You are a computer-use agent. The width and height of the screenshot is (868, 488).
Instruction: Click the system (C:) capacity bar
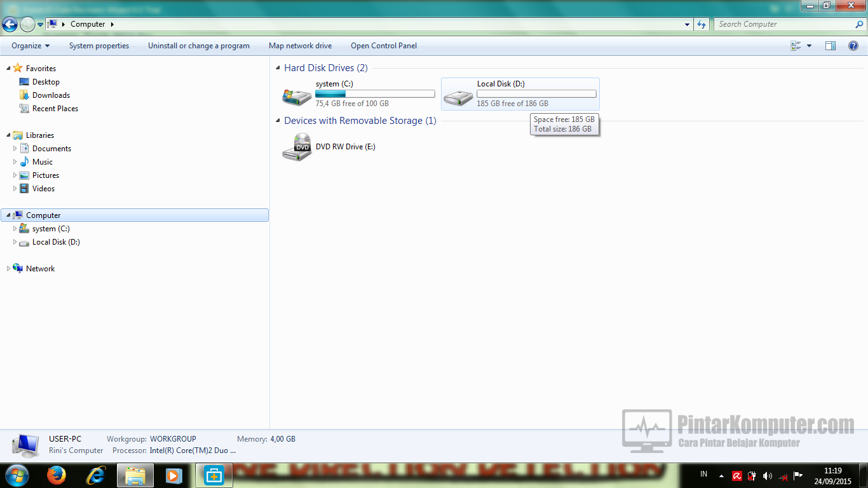(375, 93)
